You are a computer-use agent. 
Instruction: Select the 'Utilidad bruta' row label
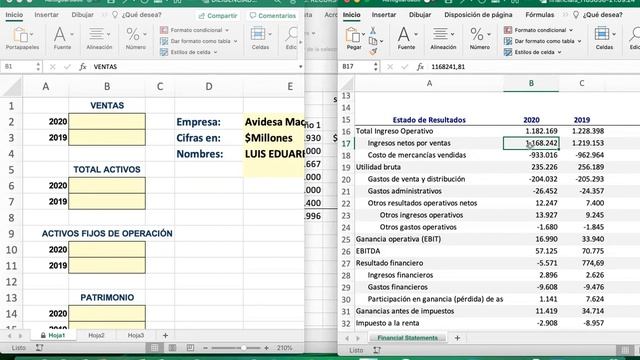[378, 167]
